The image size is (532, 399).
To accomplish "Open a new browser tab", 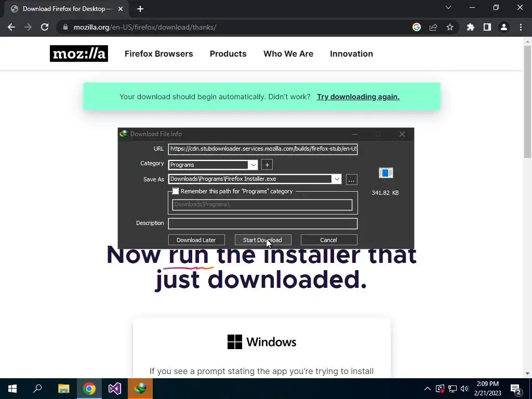I will pyautogui.click(x=140, y=9).
